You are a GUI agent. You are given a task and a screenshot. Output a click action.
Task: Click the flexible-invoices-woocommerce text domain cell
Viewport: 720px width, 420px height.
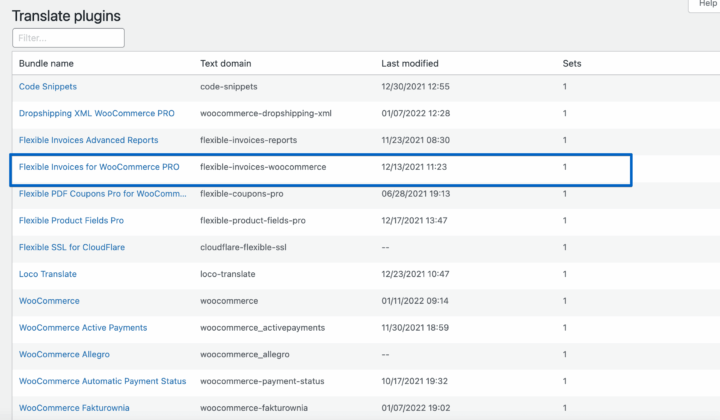[x=263, y=167]
